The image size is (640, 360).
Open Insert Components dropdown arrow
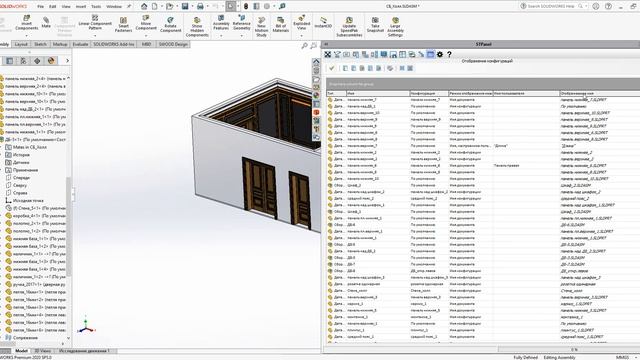[x=27, y=36]
